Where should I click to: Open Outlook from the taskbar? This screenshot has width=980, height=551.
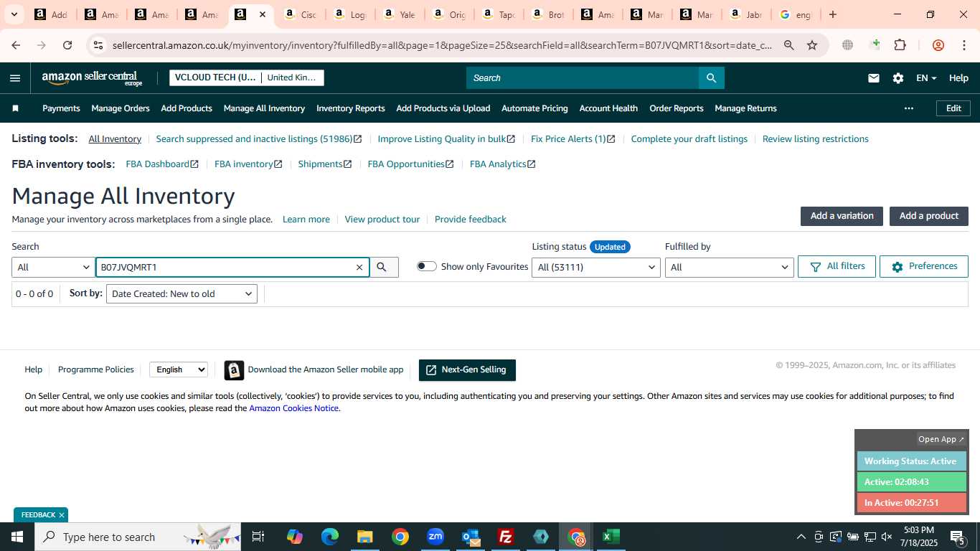(x=471, y=537)
